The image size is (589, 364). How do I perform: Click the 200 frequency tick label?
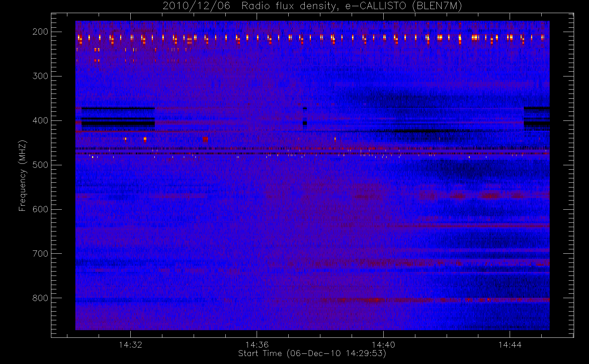tap(40, 32)
